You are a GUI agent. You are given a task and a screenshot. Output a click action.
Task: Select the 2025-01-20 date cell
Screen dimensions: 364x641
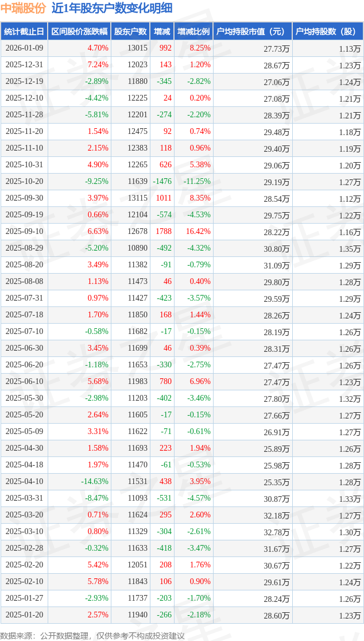(24, 615)
